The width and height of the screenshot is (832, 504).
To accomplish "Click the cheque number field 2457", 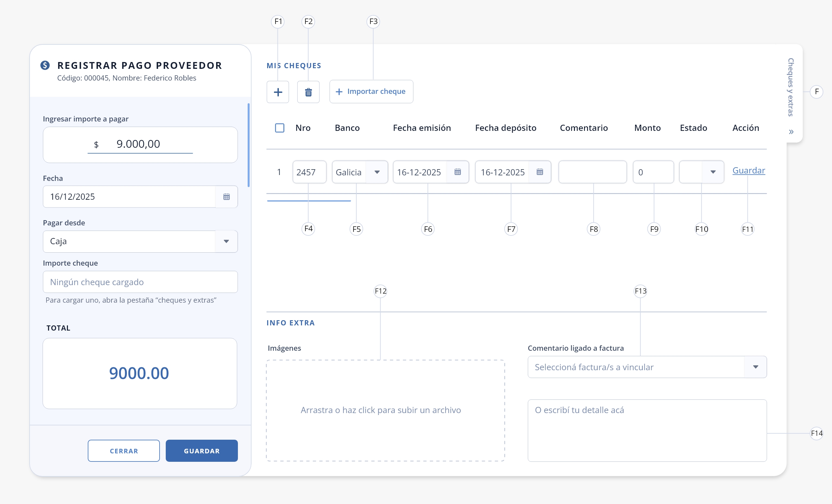I will (x=309, y=172).
